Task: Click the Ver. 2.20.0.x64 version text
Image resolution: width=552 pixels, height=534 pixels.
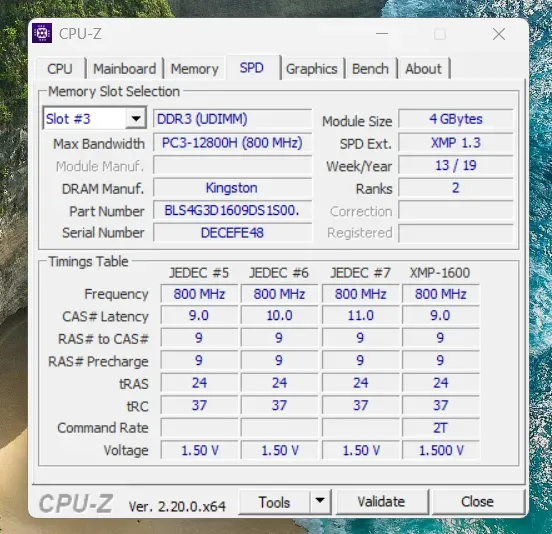Action: (x=177, y=507)
